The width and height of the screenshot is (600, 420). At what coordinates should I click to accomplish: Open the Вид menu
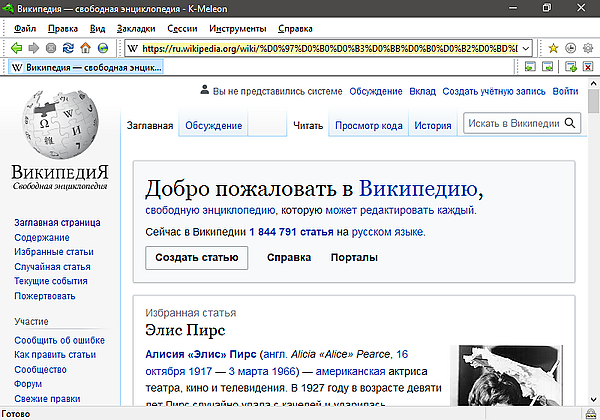coord(97,29)
